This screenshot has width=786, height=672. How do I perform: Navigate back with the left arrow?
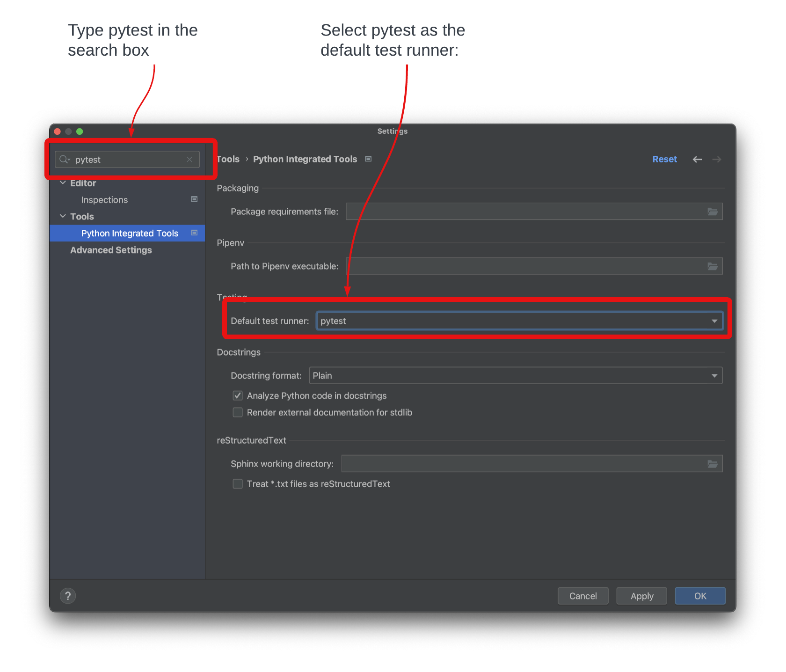tap(697, 159)
